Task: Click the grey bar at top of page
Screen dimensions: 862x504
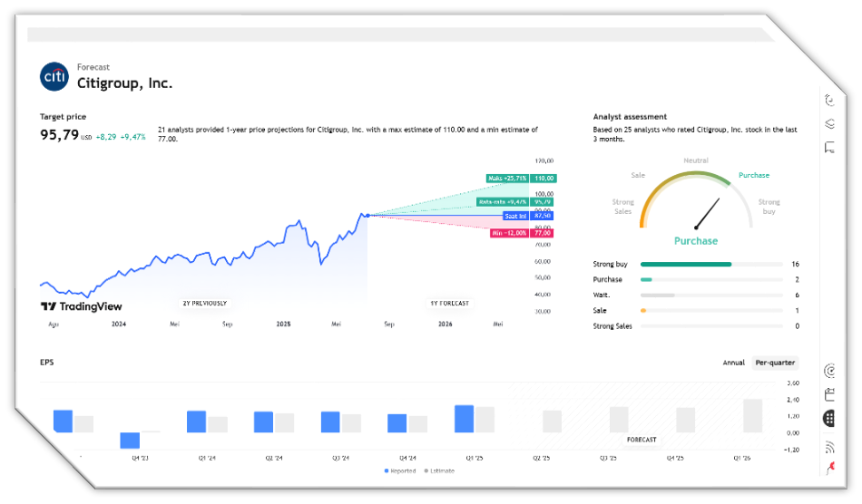Action: pyautogui.click(x=401, y=34)
